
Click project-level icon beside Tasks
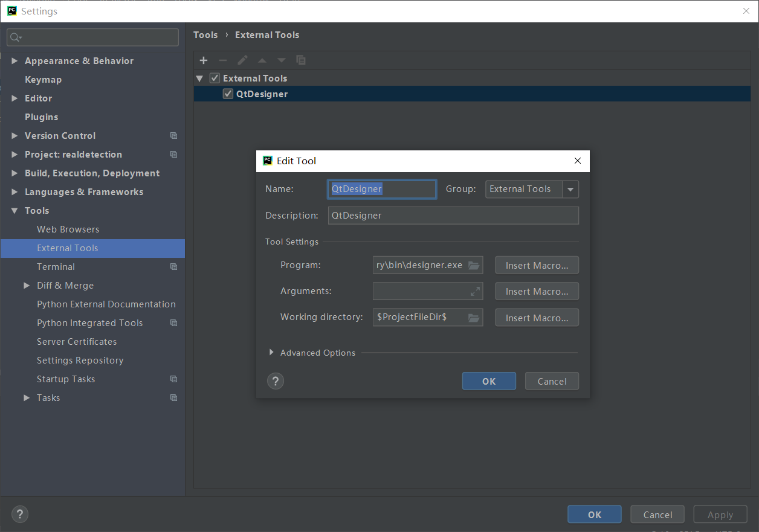click(x=174, y=398)
